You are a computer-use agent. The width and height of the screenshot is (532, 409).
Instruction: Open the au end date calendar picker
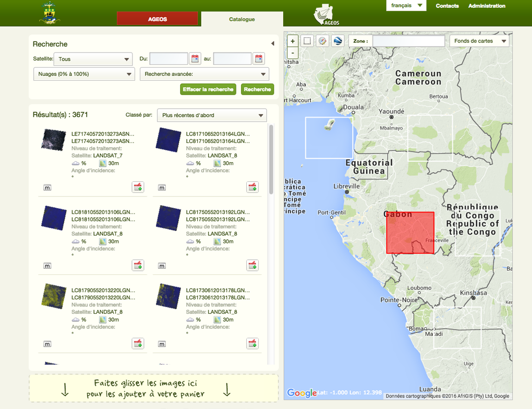tap(259, 59)
